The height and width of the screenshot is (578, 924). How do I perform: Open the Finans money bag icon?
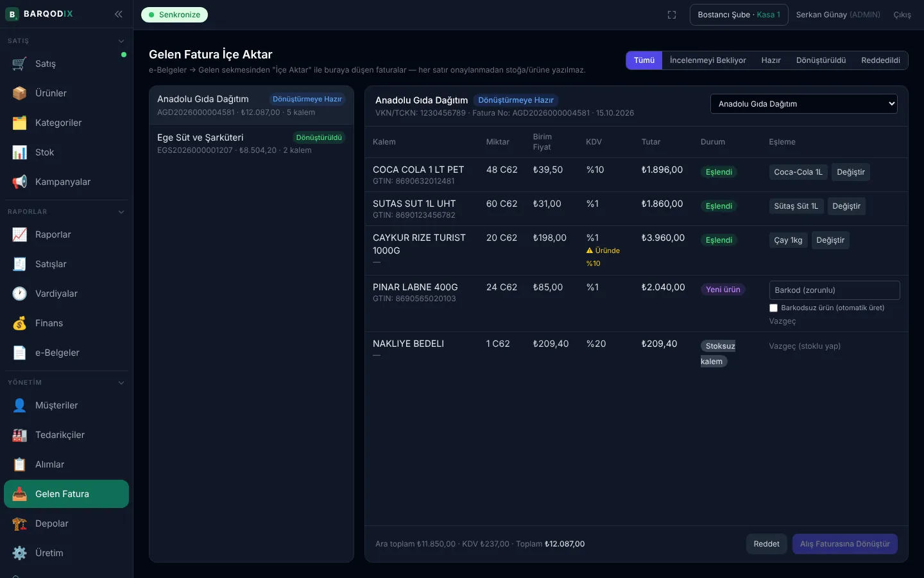pos(19,323)
